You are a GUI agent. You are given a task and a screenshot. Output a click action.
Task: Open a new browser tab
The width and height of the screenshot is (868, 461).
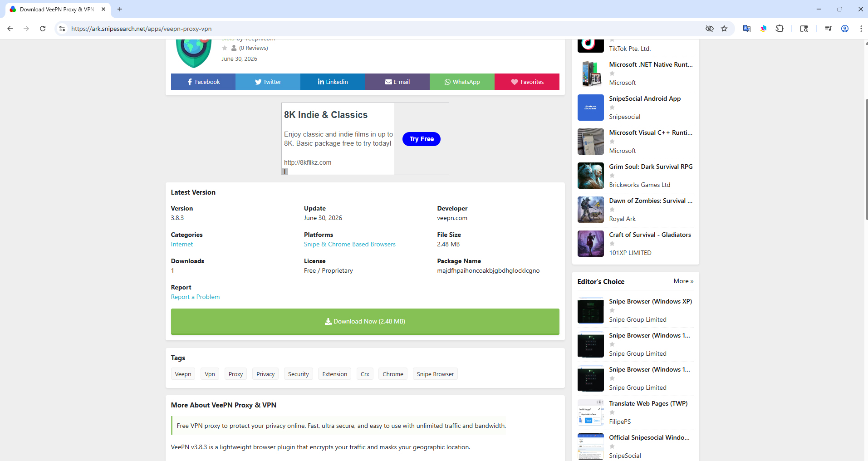point(120,9)
